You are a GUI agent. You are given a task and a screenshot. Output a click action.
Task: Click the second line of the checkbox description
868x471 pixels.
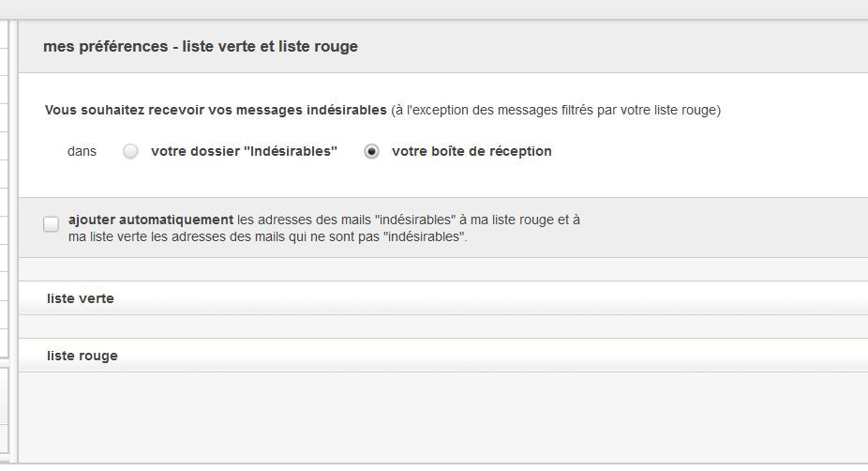click(268, 237)
